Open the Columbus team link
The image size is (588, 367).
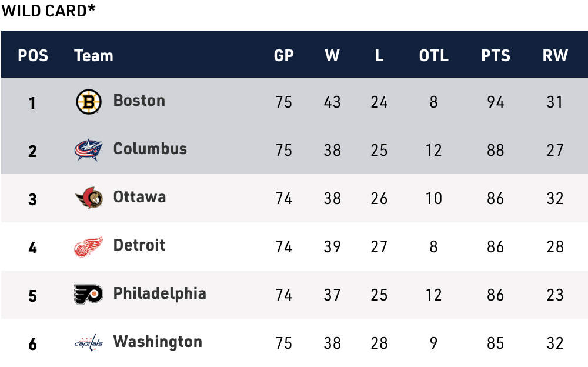pos(150,149)
